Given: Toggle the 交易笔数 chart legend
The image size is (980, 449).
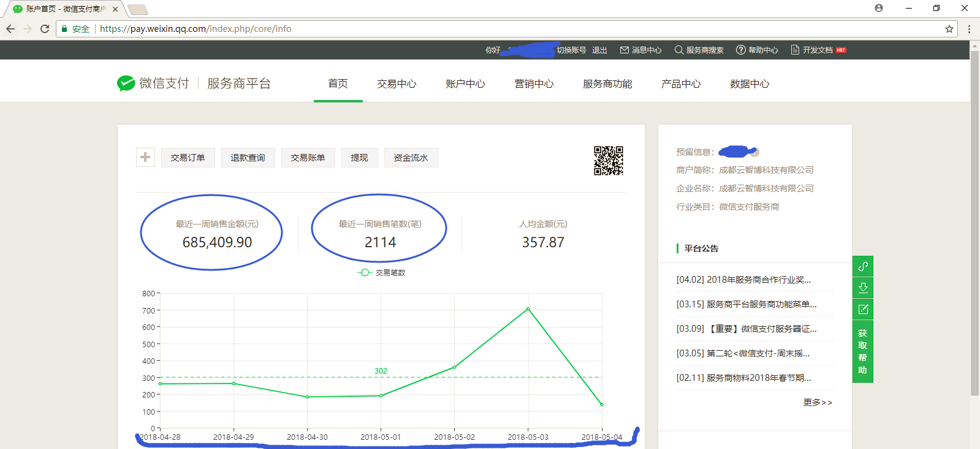Looking at the screenshot, I should (381, 273).
